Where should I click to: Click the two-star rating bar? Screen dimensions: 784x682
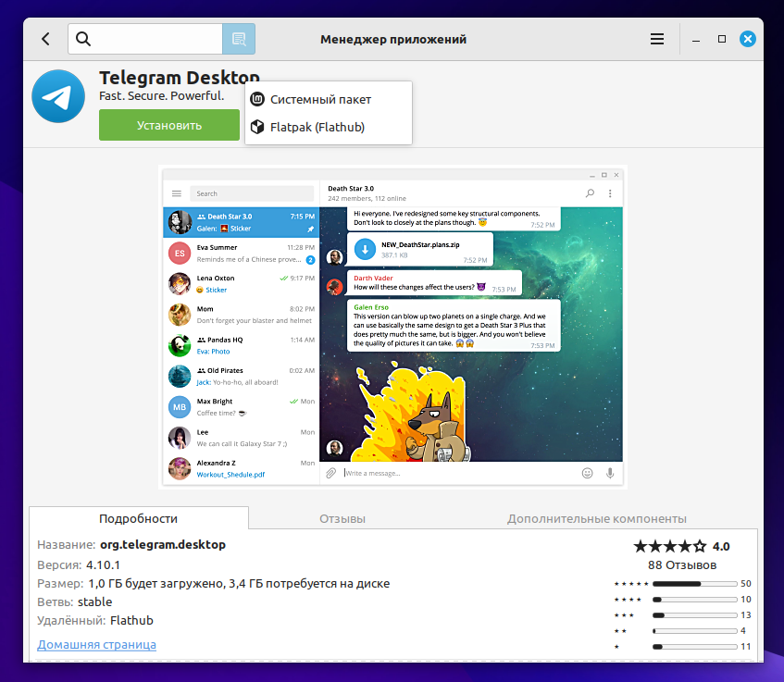pos(694,631)
